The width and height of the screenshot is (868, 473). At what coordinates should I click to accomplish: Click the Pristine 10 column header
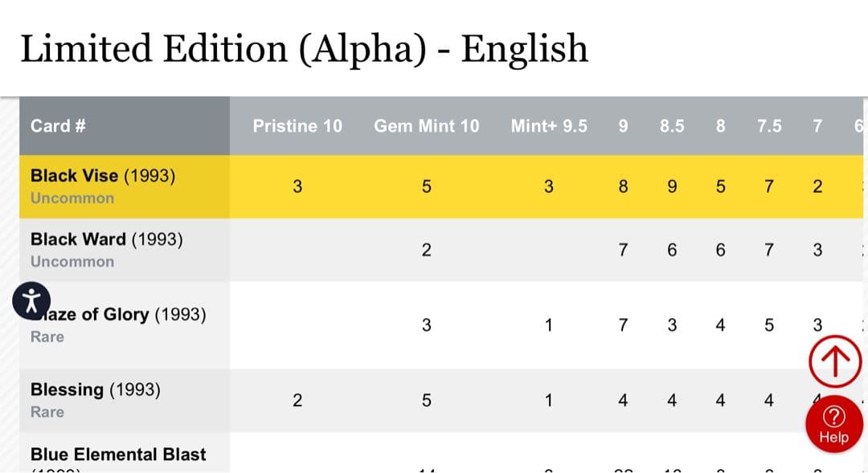[297, 126]
